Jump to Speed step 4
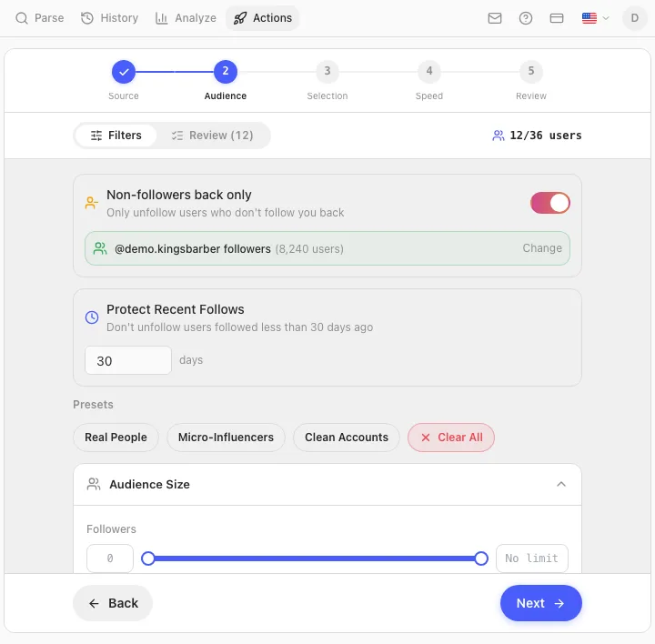The image size is (655, 644). (x=429, y=72)
